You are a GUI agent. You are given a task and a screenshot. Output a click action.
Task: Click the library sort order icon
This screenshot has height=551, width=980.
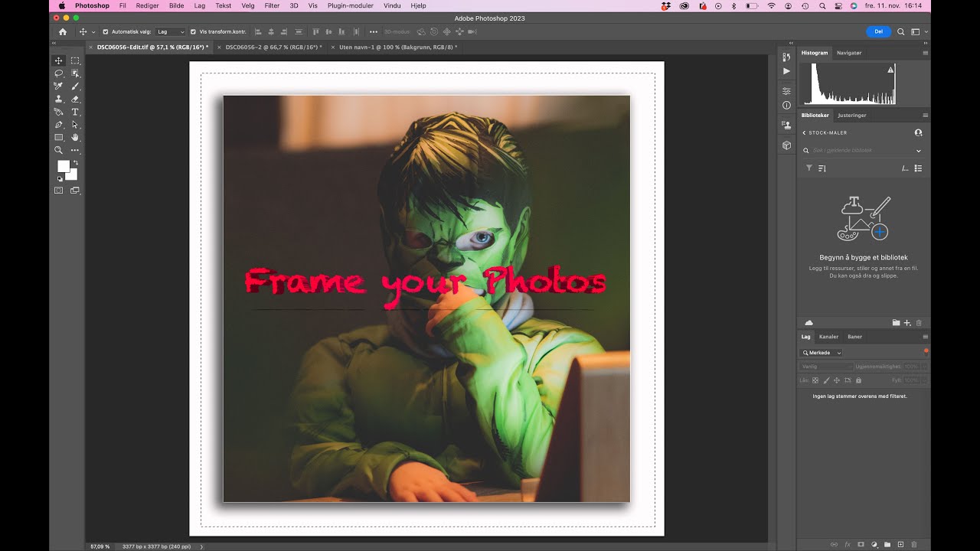click(822, 168)
